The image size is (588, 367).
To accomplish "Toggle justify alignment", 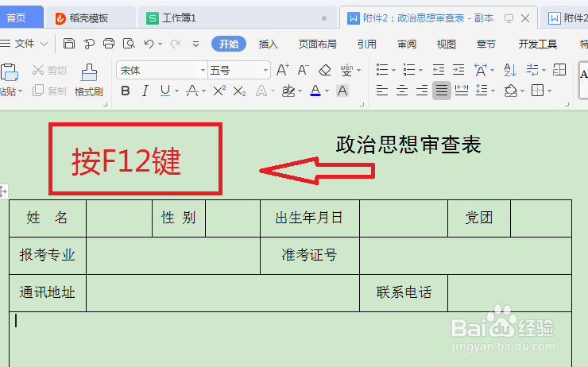I will point(442,91).
